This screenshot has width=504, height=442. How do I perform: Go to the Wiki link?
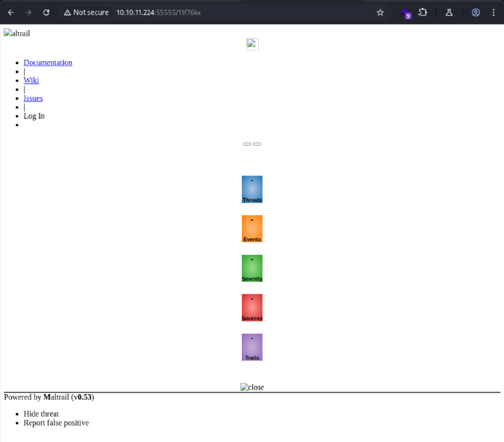(x=31, y=80)
